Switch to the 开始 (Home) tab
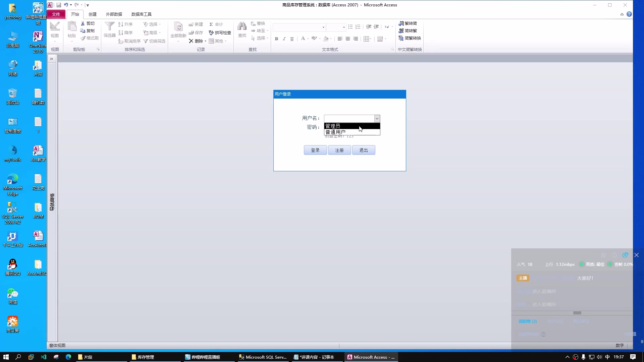This screenshot has width=644, height=362. (75, 14)
